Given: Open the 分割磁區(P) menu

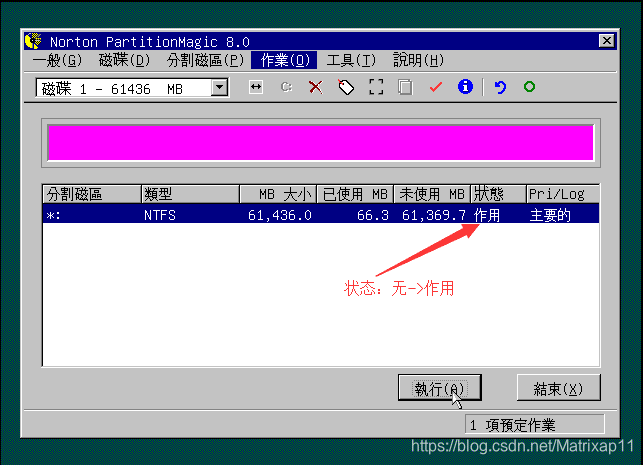Looking at the screenshot, I should 205,61.
